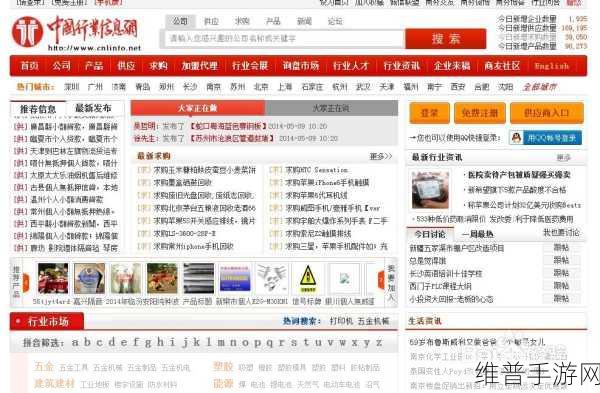Open 求购 in the red nav bar

(158, 66)
